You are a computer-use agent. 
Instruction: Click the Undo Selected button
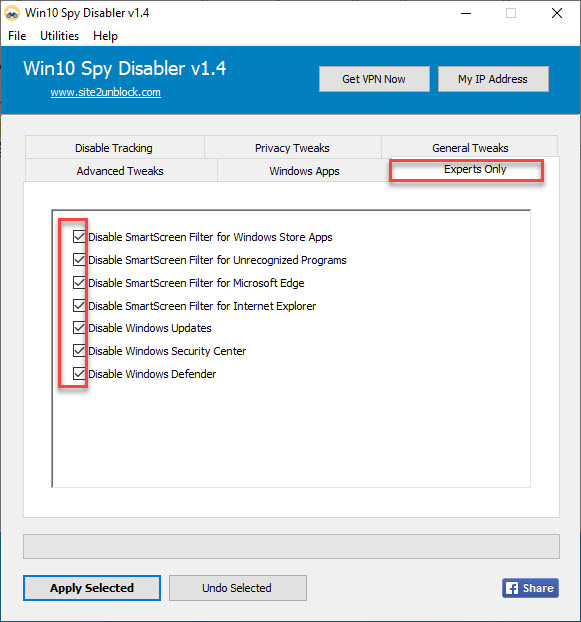[238, 588]
